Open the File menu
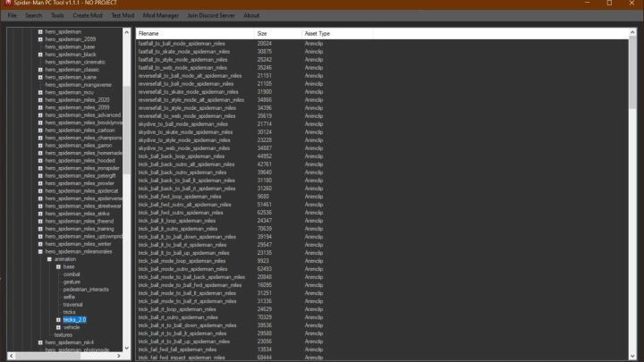644x362 pixels. [13, 15]
